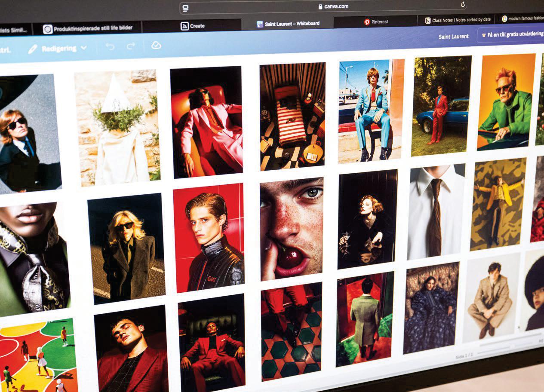Viewport: 544px width, 392px height.
Task: Switch to the modern famous fashion tab
Action: click(520, 18)
